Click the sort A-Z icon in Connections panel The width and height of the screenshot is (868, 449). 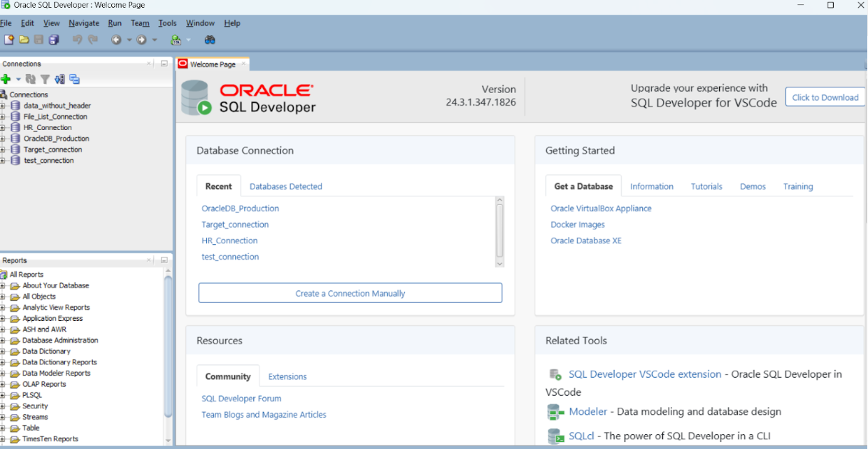pos(59,78)
